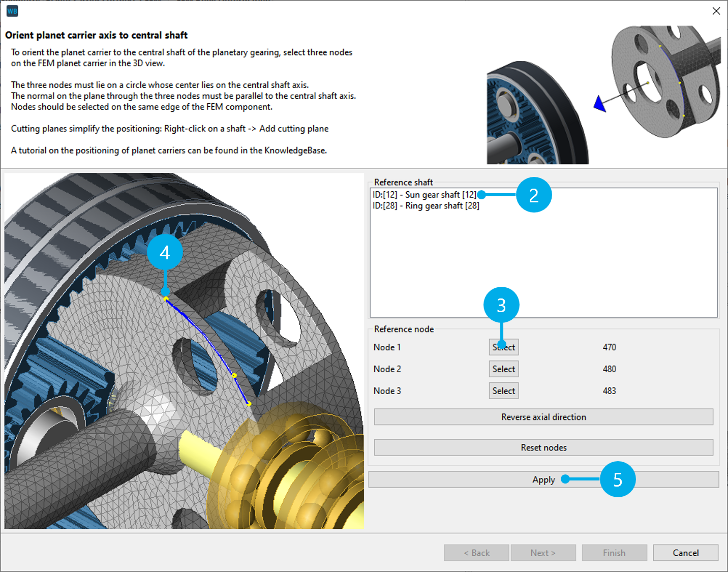Cancel the wizard
The image size is (728, 572).
[x=685, y=553]
